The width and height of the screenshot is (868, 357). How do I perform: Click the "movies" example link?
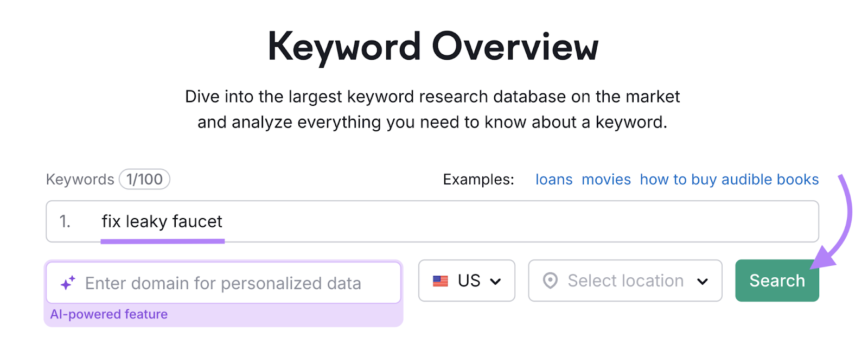(606, 179)
